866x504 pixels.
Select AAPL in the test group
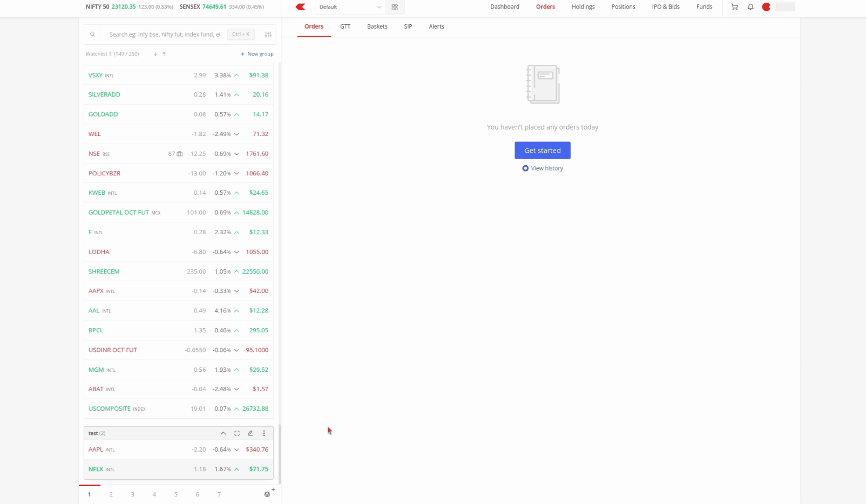click(179, 449)
